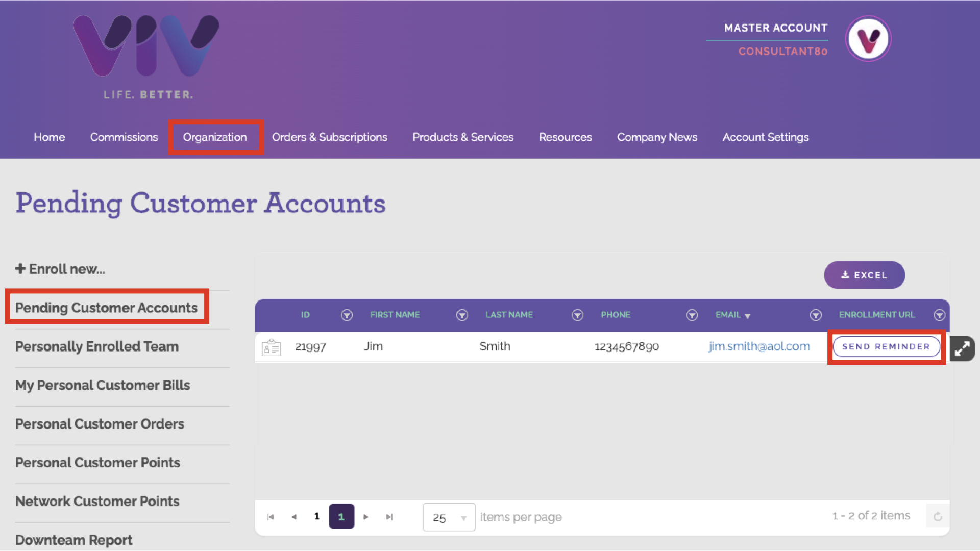Open the Organization menu
The width and height of the screenshot is (980, 551).
[215, 137]
